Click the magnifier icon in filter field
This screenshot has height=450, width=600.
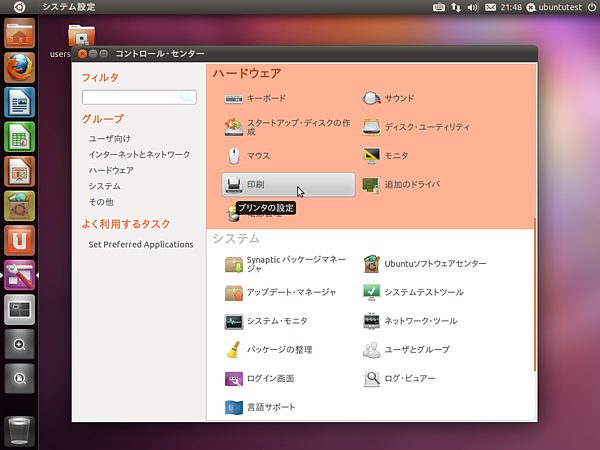[186, 97]
